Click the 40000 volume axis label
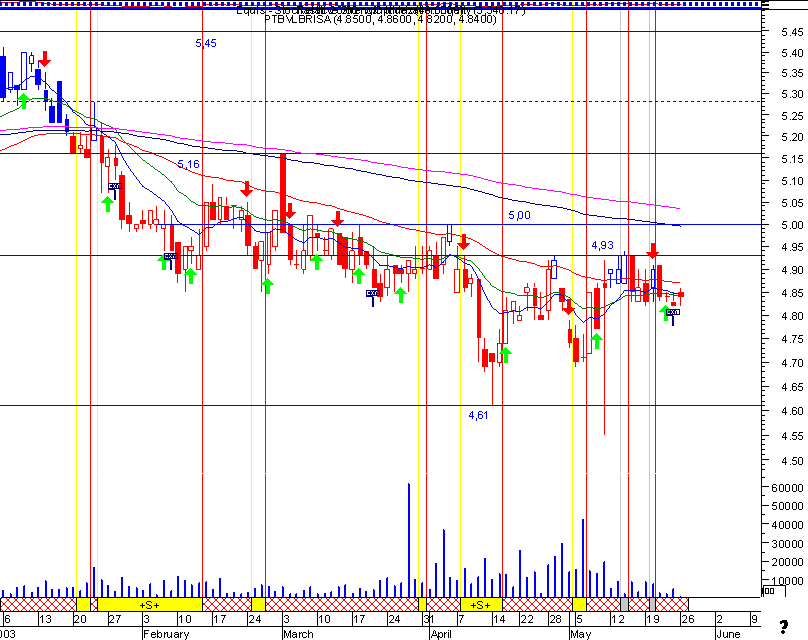Viewport: 808px width, 640px height. (x=787, y=525)
